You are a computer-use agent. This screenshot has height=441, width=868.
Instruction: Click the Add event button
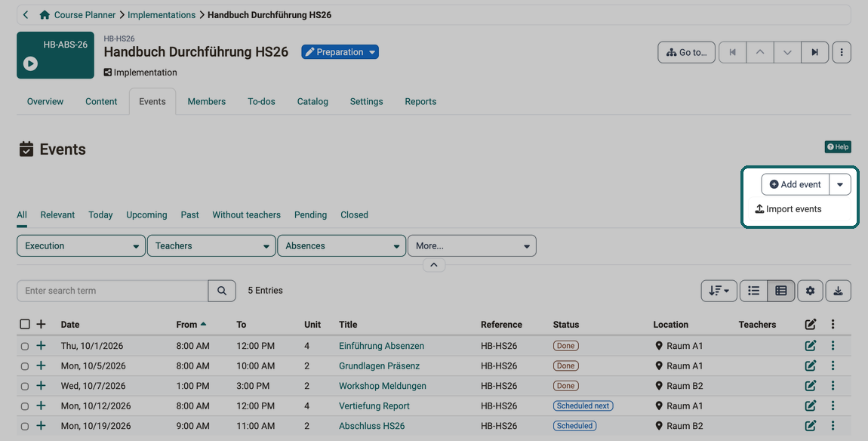796,184
